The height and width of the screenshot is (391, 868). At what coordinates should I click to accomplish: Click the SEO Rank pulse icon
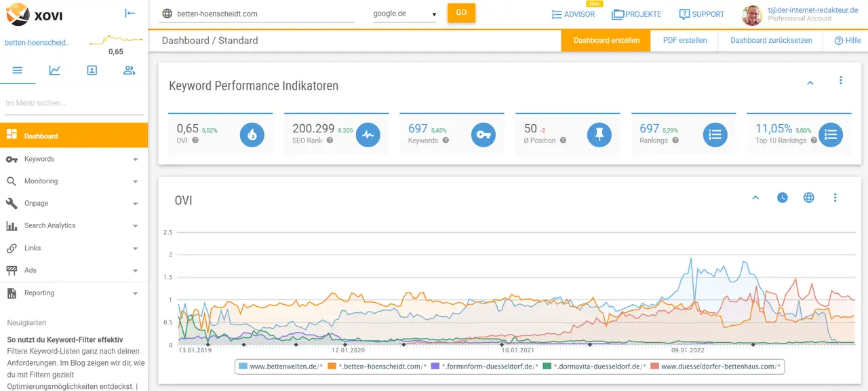tap(368, 134)
